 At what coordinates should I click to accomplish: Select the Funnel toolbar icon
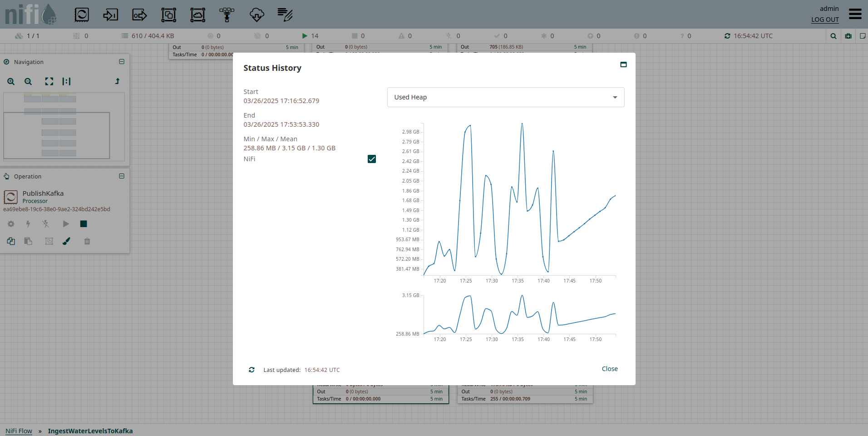(x=227, y=15)
